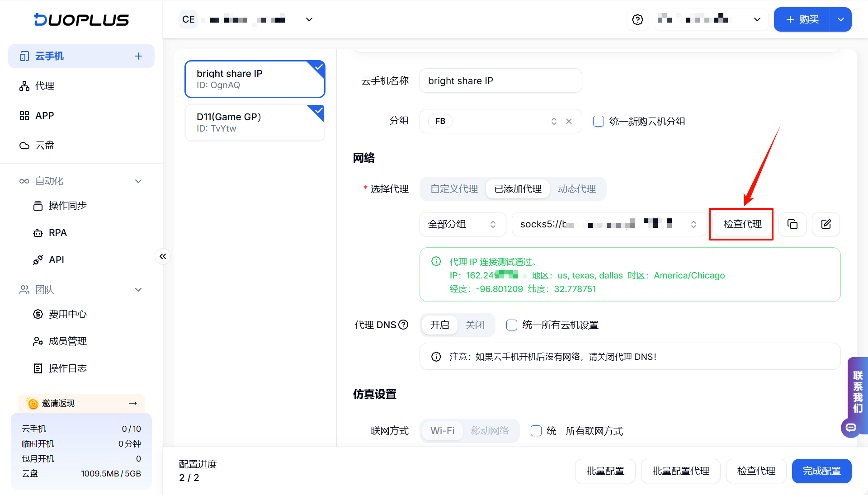Image resolution: width=868 pixels, height=495 pixels.
Task: Tick the 统一所有联网方式 checkbox
Action: click(536, 431)
